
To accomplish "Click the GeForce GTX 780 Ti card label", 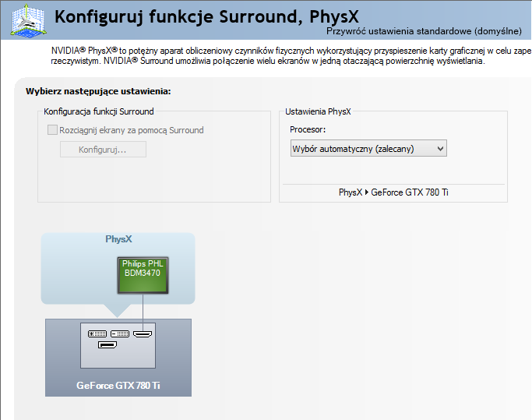I will (x=118, y=386).
